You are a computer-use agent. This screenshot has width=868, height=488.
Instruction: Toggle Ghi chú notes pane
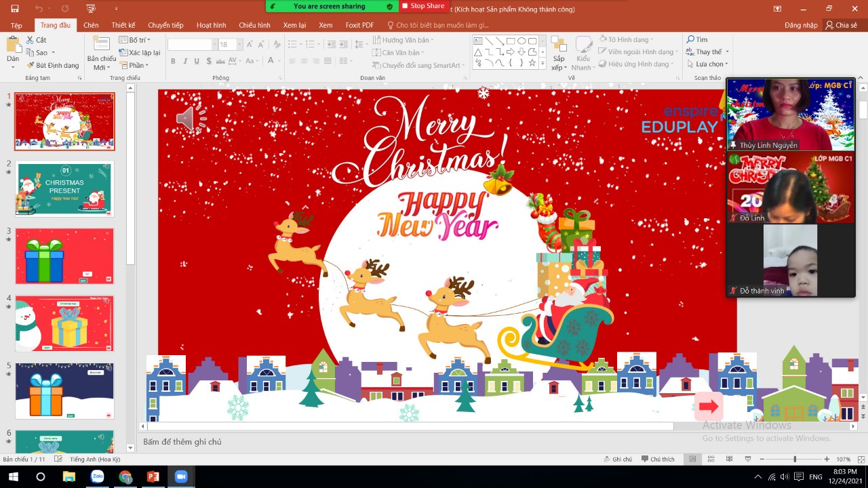[617, 459]
